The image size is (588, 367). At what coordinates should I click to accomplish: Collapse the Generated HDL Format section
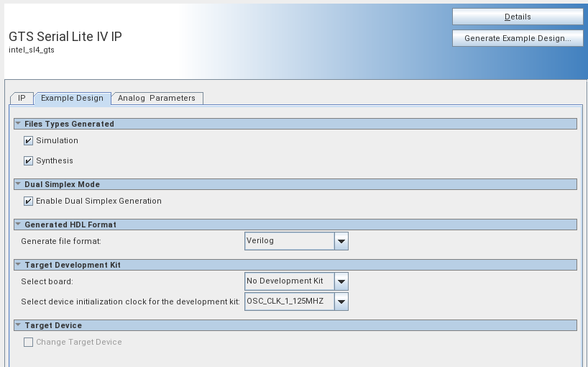[x=18, y=225]
